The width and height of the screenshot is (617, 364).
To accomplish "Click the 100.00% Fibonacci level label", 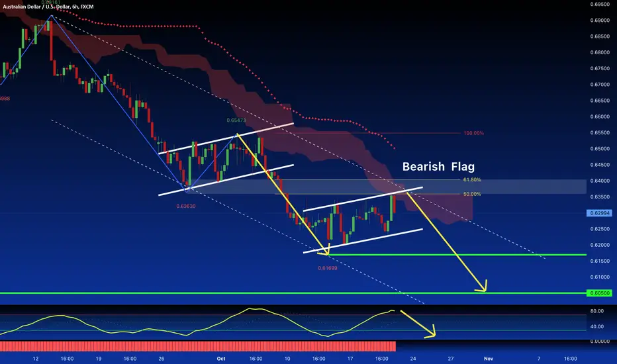I will (x=473, y=133).
